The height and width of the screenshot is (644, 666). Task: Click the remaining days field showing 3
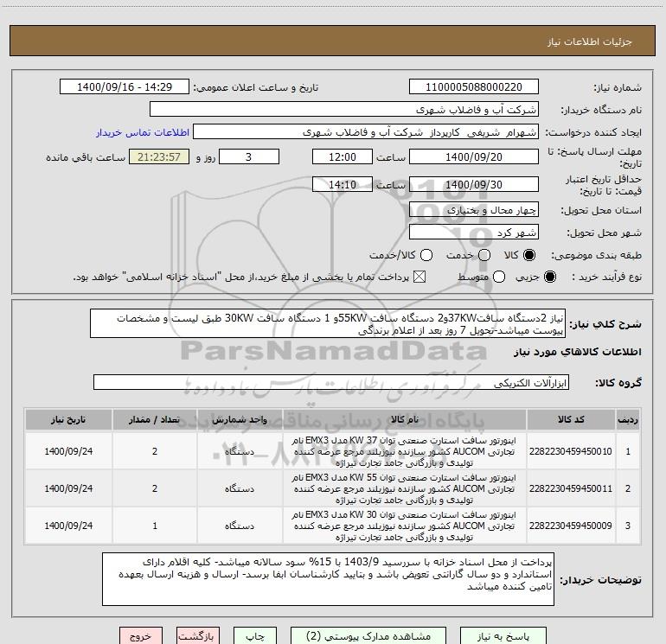click(249, 156)
